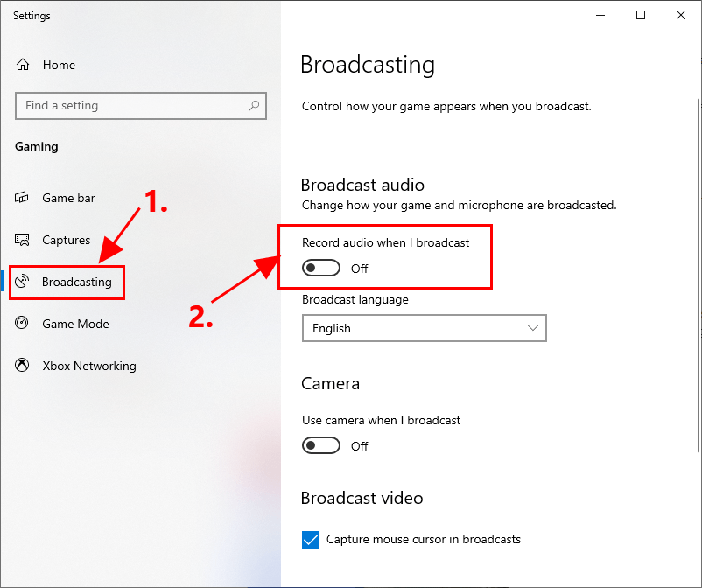Click the settings page vertical scrollbar
Screen dimensions: 702x588
click(698, 276)
